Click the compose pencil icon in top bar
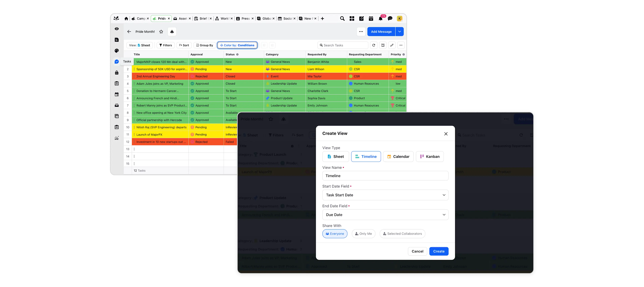644x287 pixels. [x=361, y=18]
